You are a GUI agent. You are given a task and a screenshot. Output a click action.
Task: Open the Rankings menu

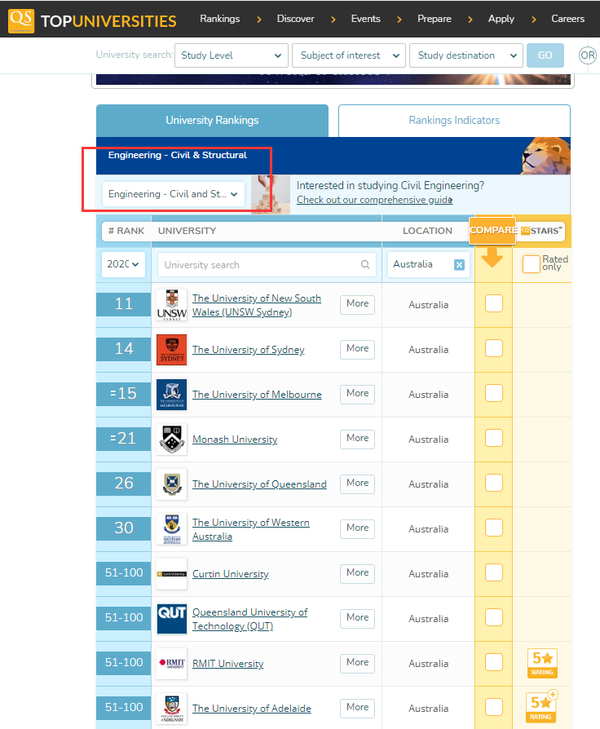220,19
